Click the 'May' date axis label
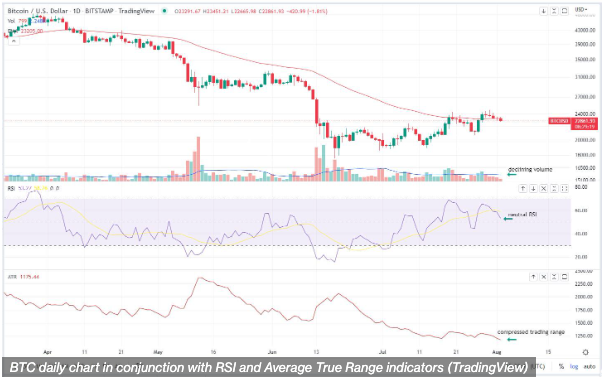Image resolution: width=606 pixels, height=378 pixels. click(x=158, y=352)
